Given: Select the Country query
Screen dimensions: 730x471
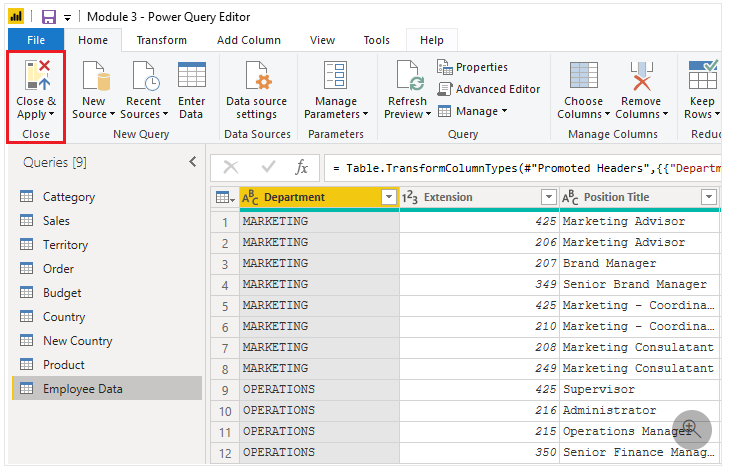Looking at the screenshot, I should tap(107, 317).
